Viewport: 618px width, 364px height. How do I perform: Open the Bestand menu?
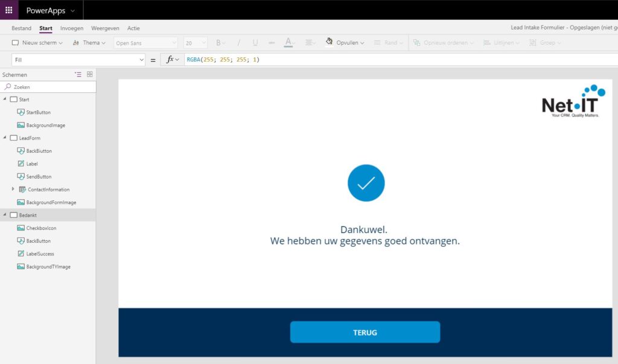coord(21,28)
